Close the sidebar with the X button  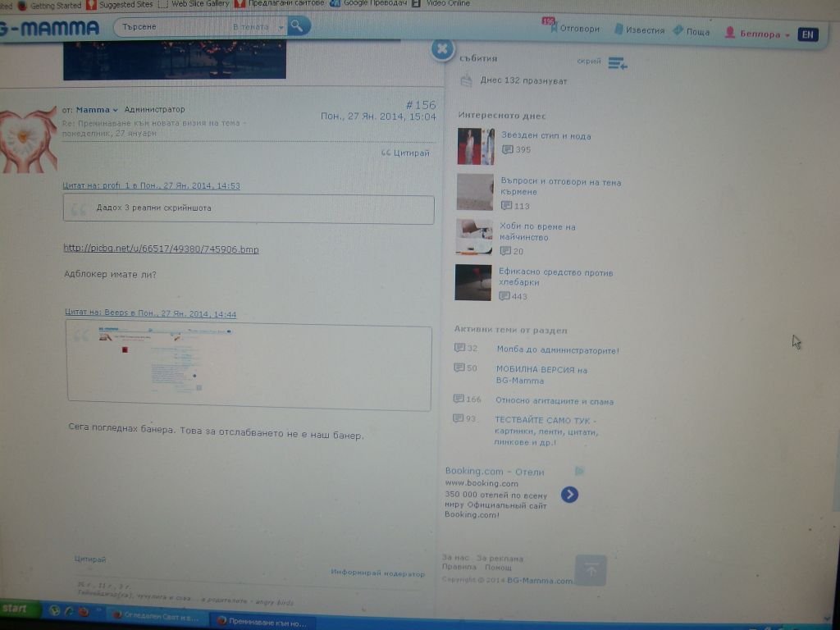coord(442,49)
